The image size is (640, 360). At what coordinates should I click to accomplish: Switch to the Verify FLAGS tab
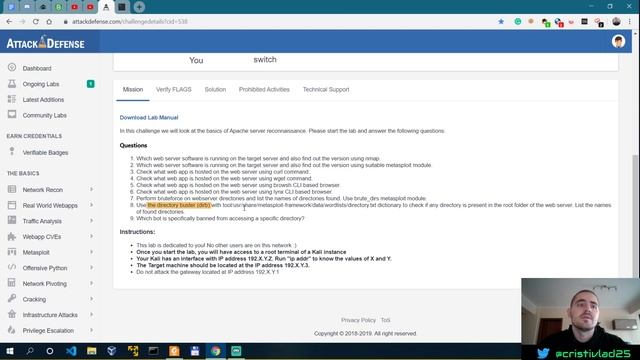(173, 89)
